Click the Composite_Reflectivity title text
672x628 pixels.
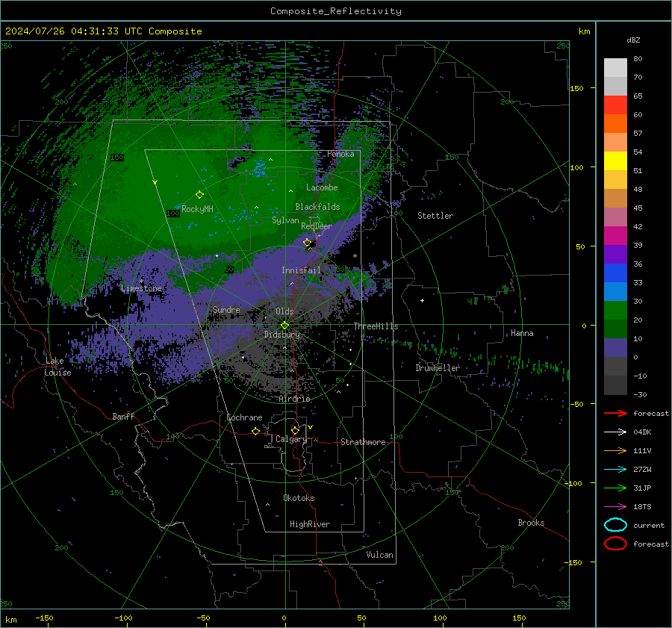coord(336,11)
